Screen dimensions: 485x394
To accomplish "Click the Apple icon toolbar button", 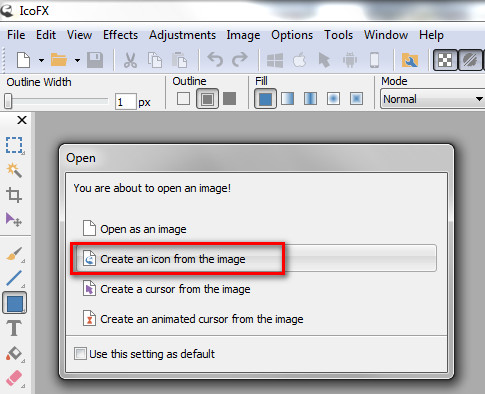I will [300, 60].
